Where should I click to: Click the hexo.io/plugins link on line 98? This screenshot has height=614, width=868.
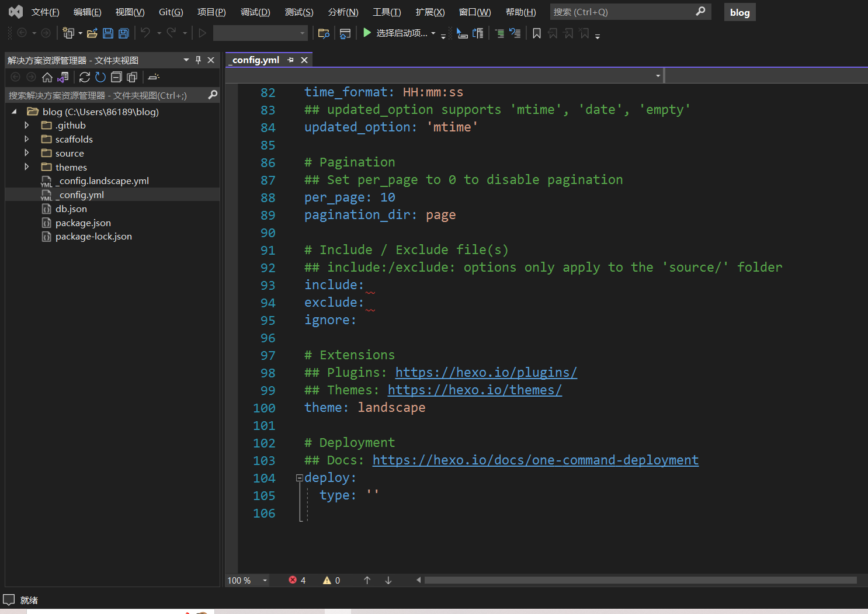[485, 373]
